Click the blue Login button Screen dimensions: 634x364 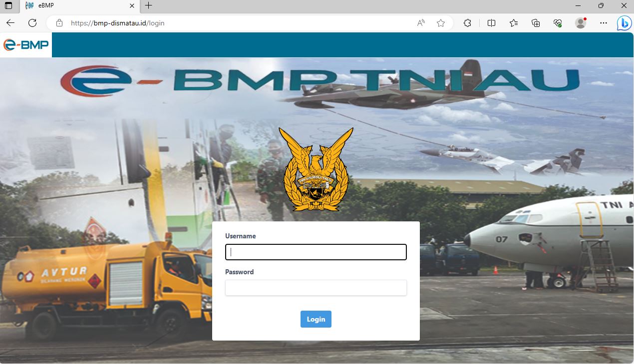(316, 319)
